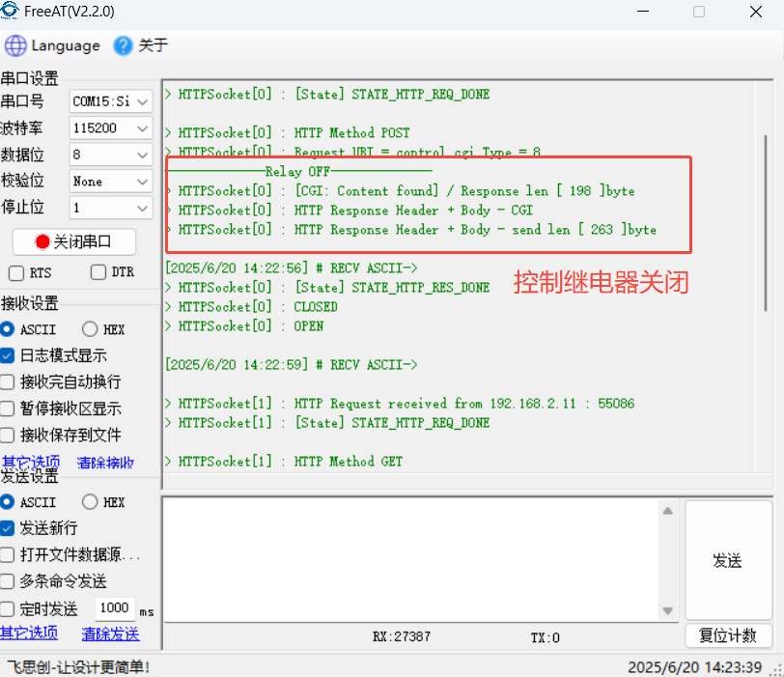This screenshot has width=784, height=677.
Task: Click the 发送 send button
Action: tap(727, 561)
